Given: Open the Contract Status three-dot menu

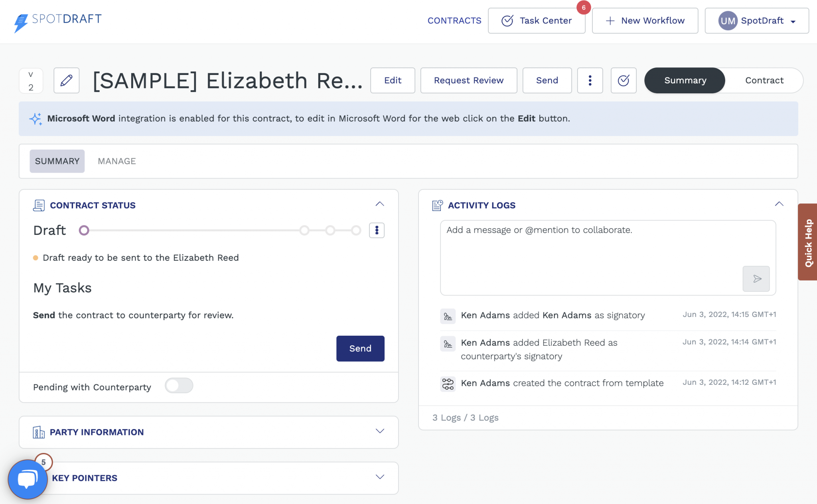Looking at the screenshot, I should 377,230.
